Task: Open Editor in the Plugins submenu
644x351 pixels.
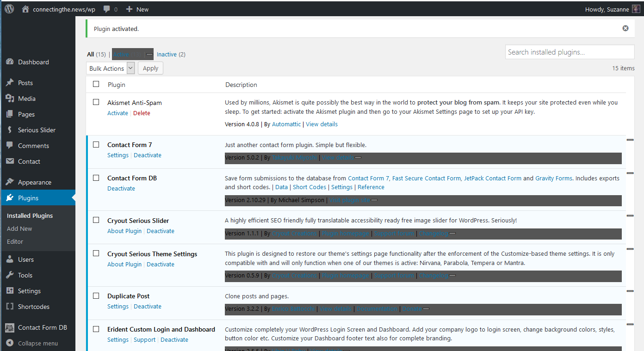Action: [15, 241]
